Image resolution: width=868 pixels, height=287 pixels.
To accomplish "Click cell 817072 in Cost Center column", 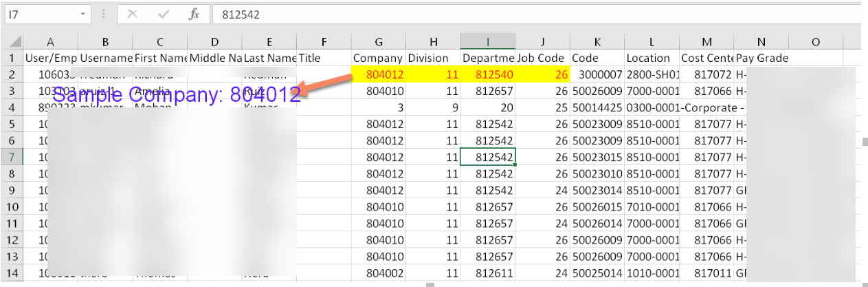I will (706, 74).
